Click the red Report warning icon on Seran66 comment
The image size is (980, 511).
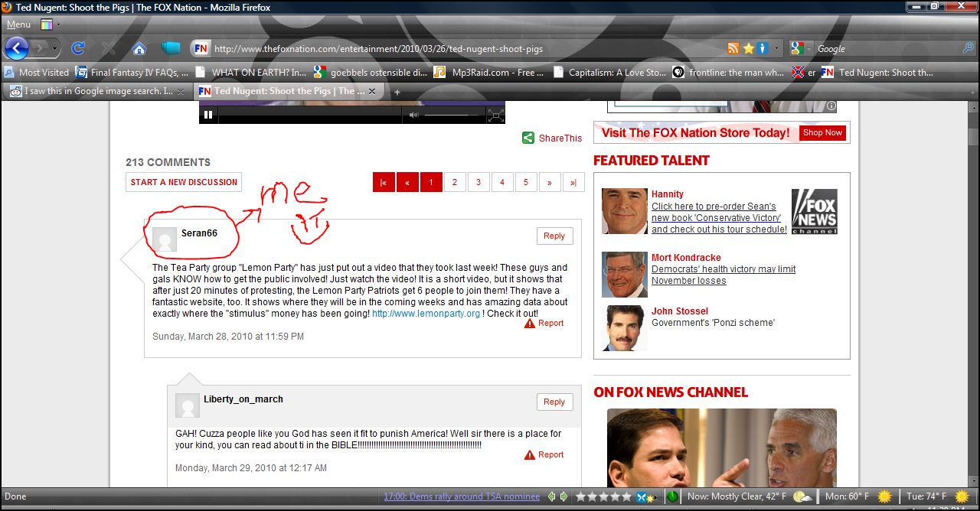[x=530, y=324]
